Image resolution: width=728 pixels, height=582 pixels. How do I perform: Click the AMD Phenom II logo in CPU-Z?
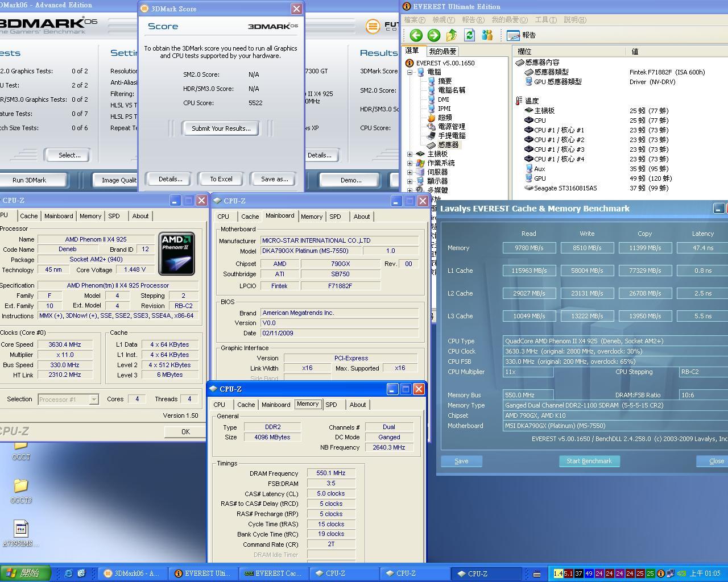pos(176,253)
